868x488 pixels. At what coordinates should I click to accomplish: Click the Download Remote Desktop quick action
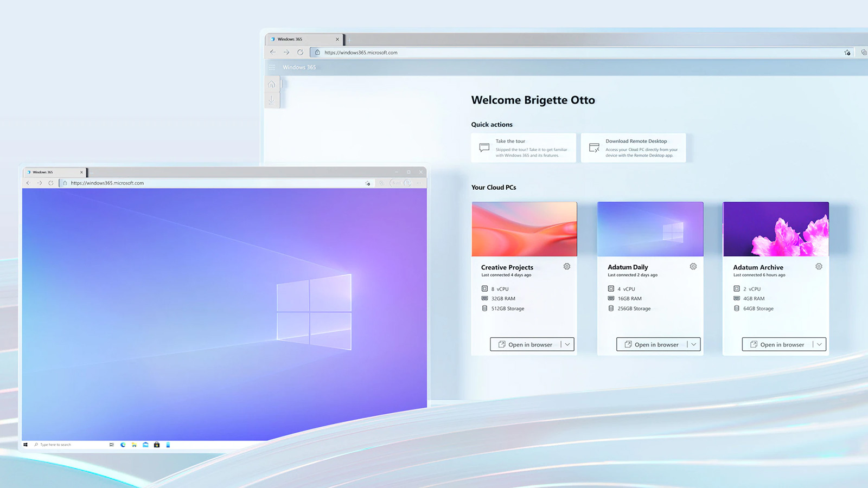click(x=633, y=147)
